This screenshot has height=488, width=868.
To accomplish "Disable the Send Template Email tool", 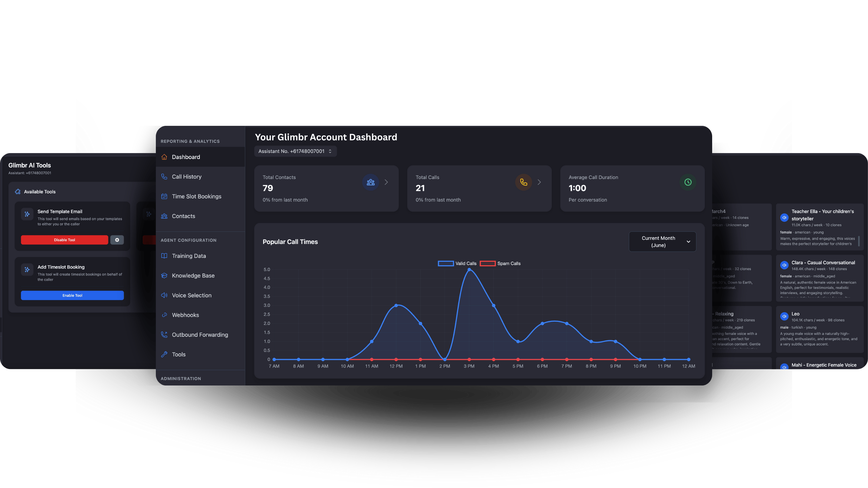I will coord(64,240).
